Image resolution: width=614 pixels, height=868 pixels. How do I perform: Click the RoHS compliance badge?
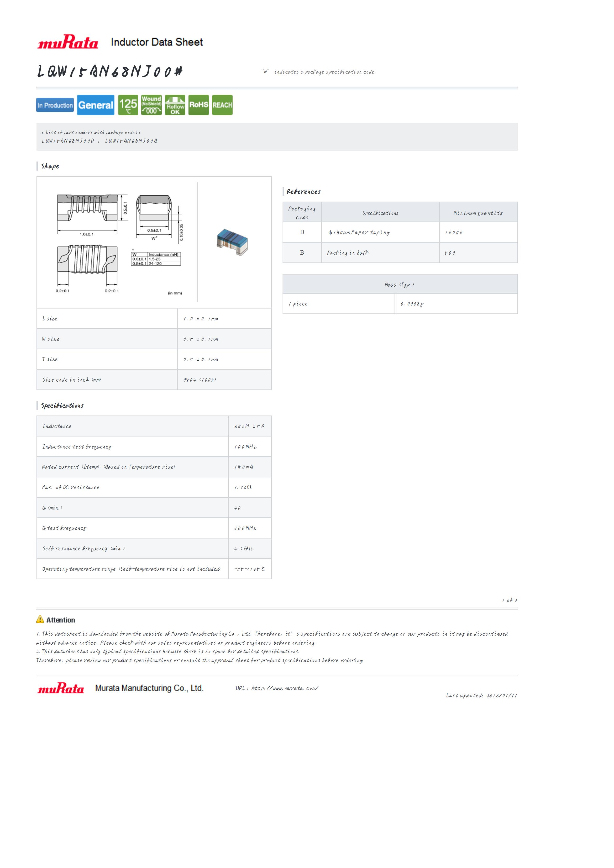pos(198,105)
